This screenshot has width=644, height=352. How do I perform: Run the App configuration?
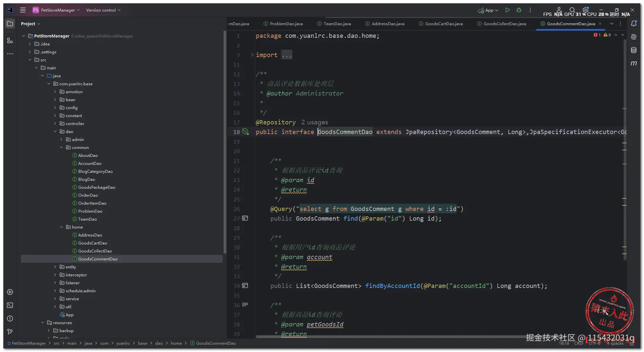tap(508, 10)
